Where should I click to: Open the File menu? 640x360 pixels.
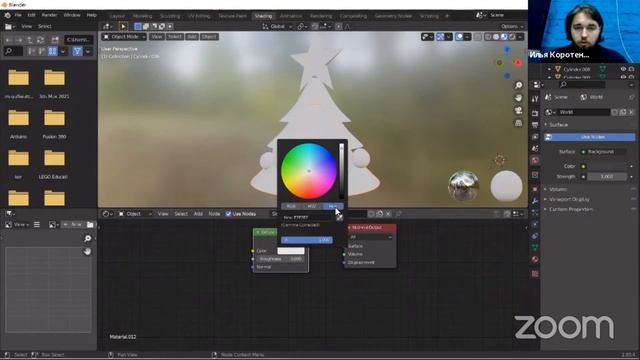(18, 15)
